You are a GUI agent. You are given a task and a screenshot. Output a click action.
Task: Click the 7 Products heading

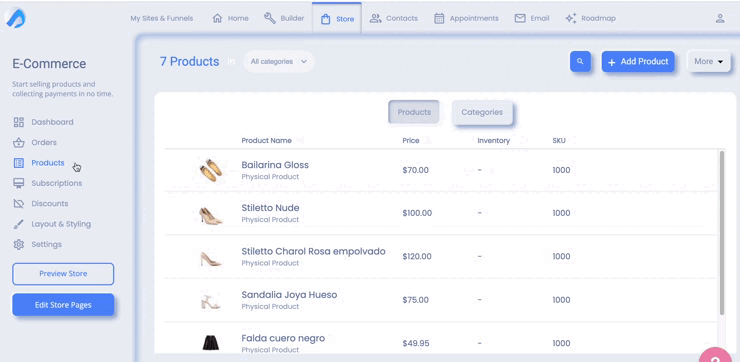[x=189, y=61]
